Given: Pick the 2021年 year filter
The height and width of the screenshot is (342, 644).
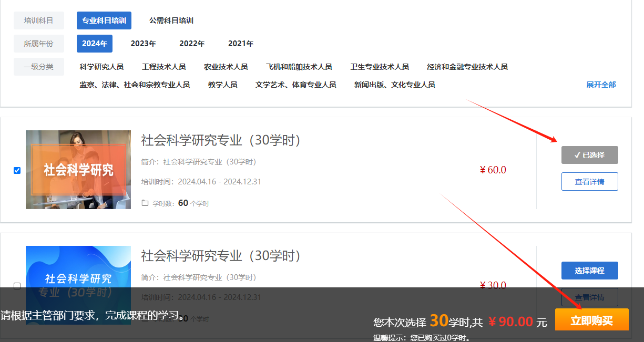Looking at the screenshot, I should (241, 44).
